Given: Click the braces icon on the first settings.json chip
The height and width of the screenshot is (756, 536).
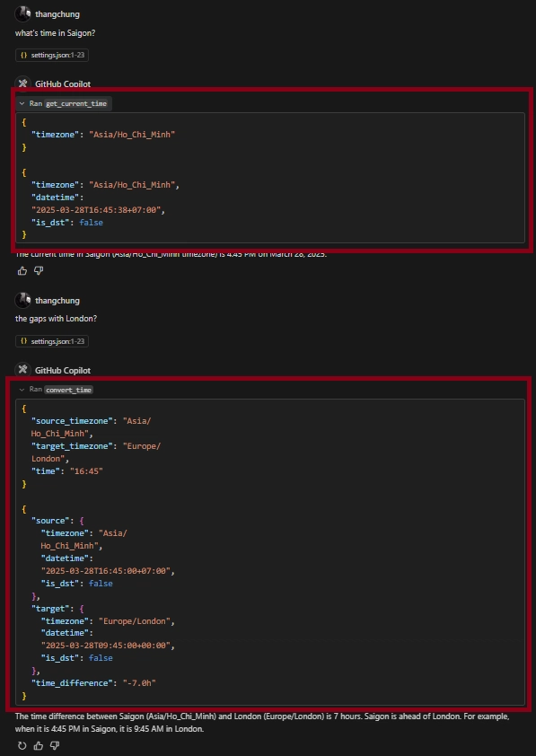Looking at the screenshot, I should tap(23, 55).
